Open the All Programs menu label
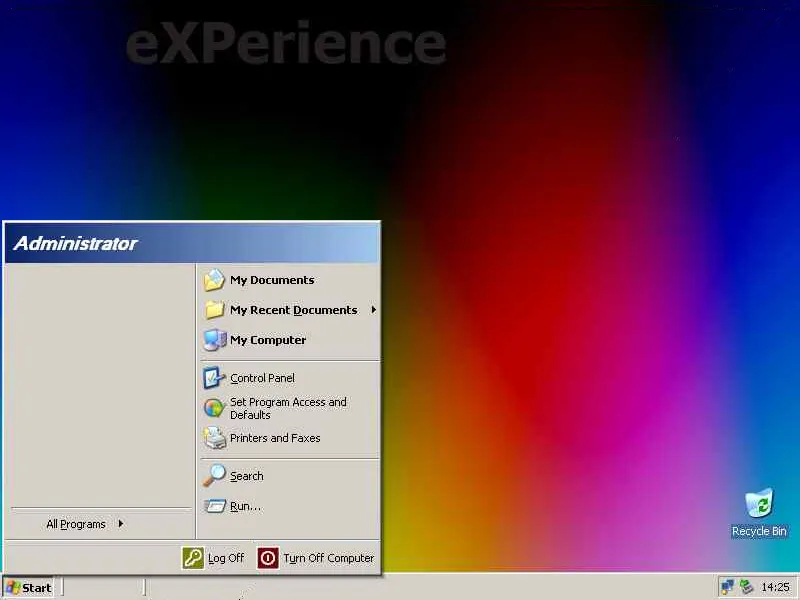The image size is (800, 600). 76,524
